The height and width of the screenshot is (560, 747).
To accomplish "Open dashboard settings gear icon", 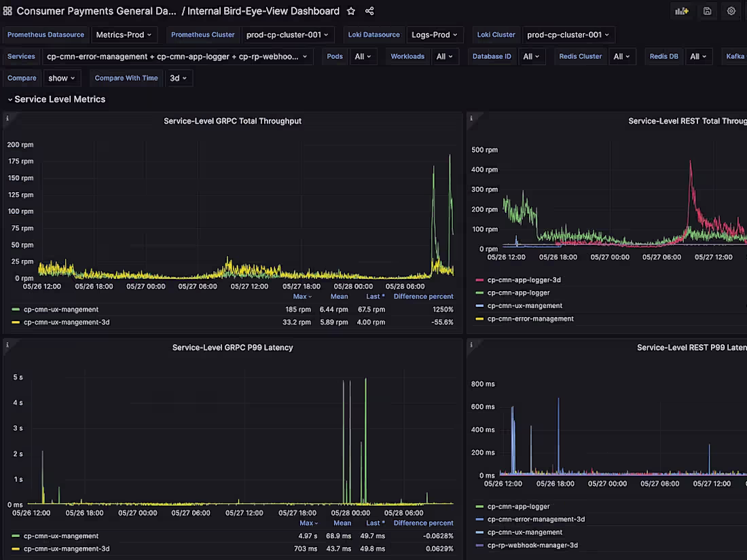I will tap(731, 11).
